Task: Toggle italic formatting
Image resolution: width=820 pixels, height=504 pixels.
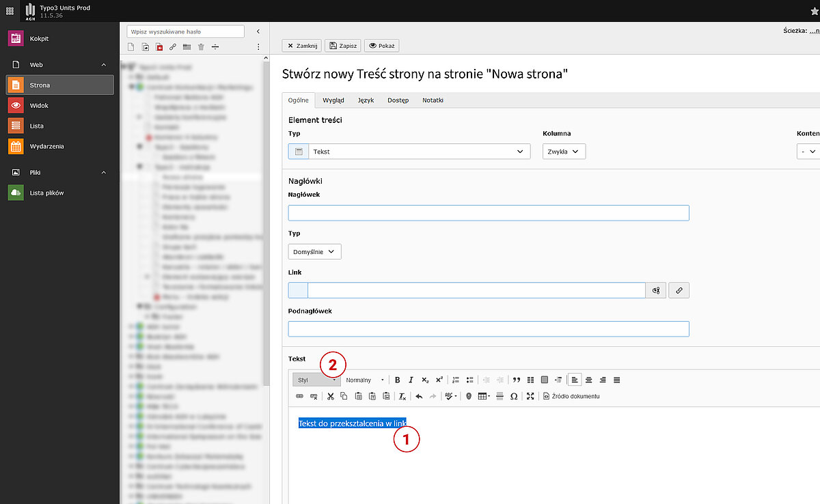Action: point(411,380)
